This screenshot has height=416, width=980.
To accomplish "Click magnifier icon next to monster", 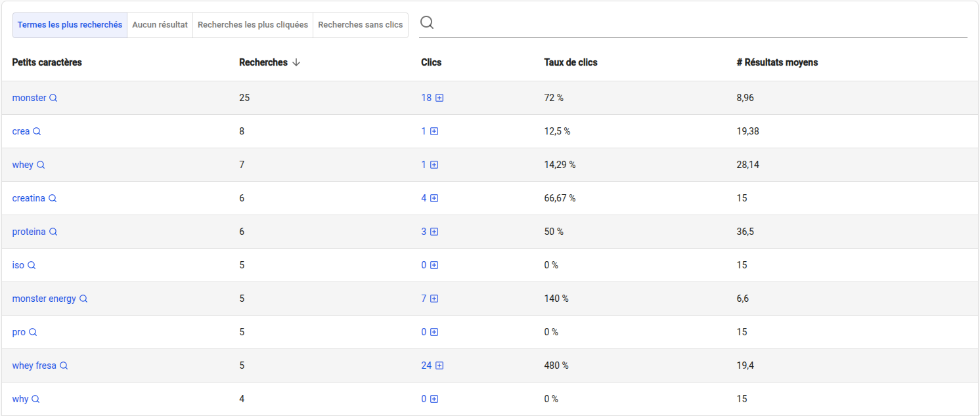I will click(x=54, y=98).
